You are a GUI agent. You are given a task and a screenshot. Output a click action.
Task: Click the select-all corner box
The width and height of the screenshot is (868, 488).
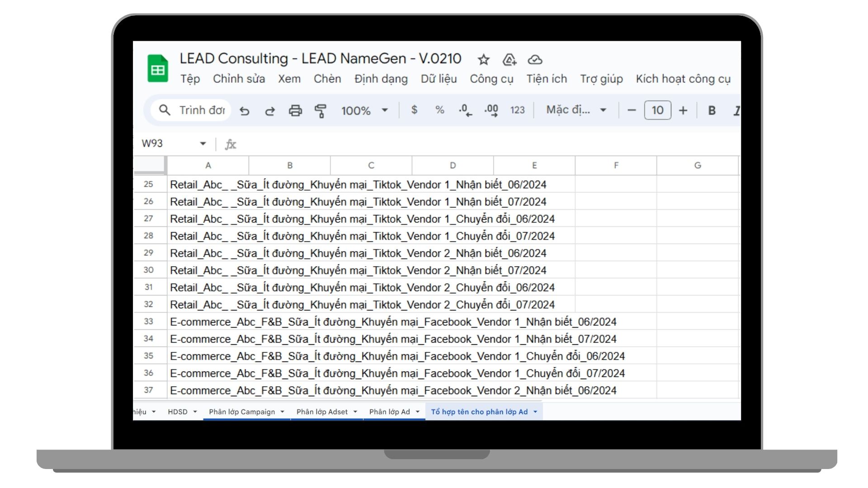point(150,165)
